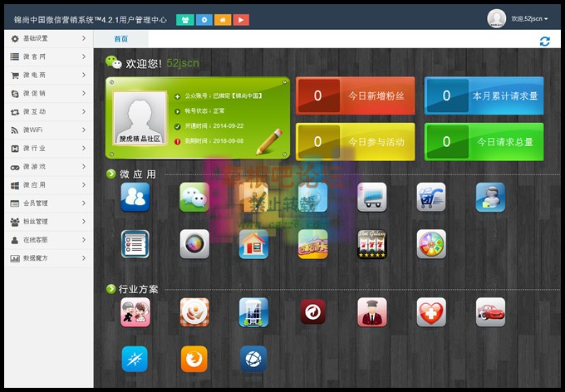Open the red cross medical heart icon
The width and height of the screenshot is (565, 392).
click(x=431, y=312)
